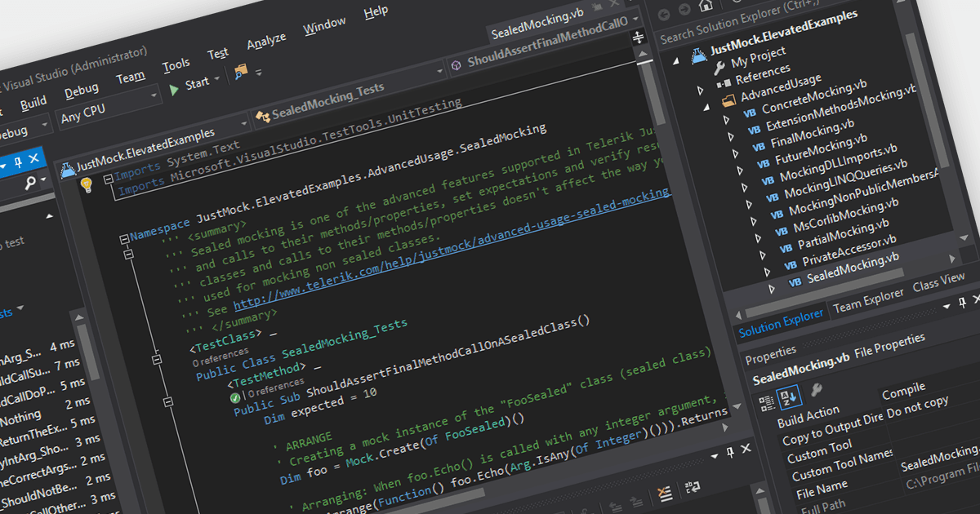Open the Start button dropdown arrow
This screenshot has width=980, height=514.
tap(217, 80)
